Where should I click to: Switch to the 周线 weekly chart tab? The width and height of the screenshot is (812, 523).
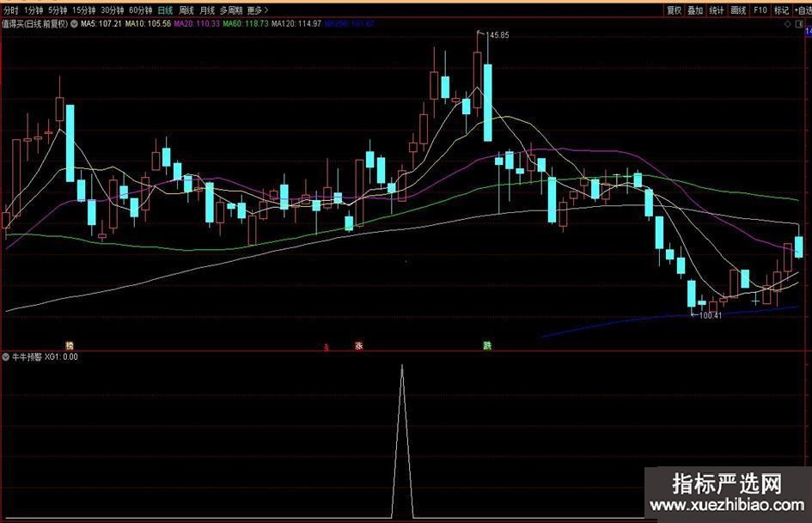point(186,10)
